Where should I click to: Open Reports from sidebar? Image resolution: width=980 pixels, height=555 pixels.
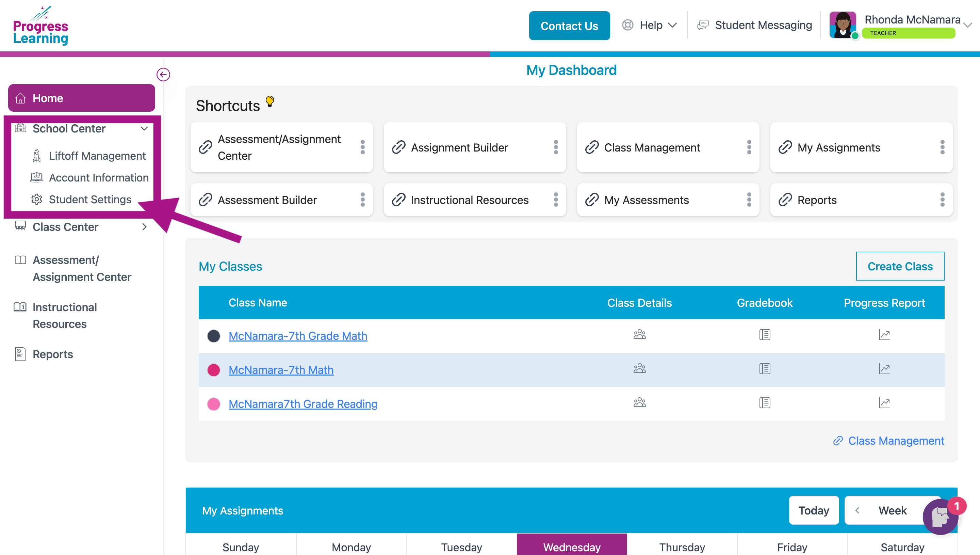pos(44,354)
